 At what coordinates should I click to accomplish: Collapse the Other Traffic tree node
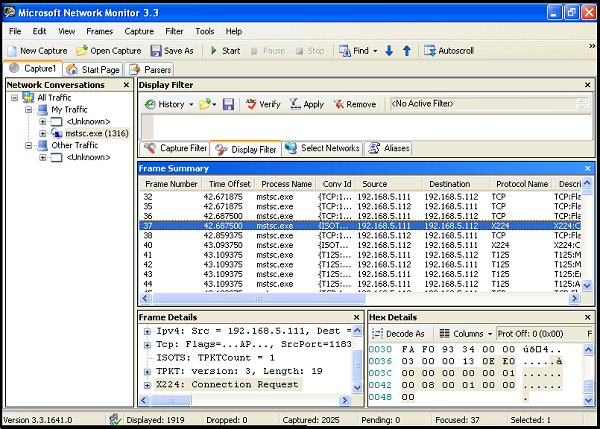click(x=29, y=145)
